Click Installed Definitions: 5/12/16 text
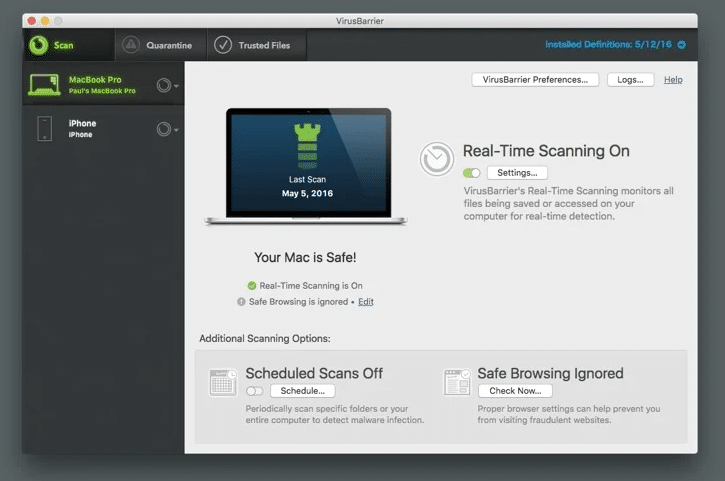725x481 pixels. point(608,44)
